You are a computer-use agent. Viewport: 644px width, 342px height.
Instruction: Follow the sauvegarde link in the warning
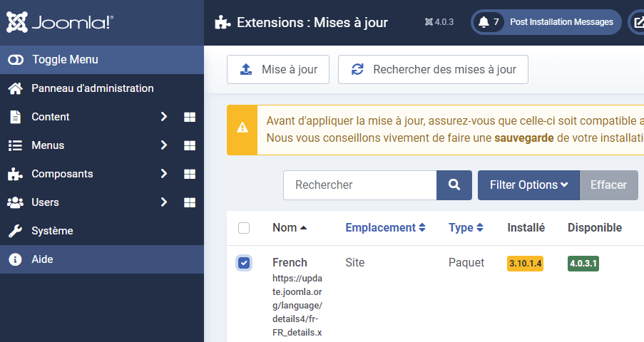coord(523,138)
